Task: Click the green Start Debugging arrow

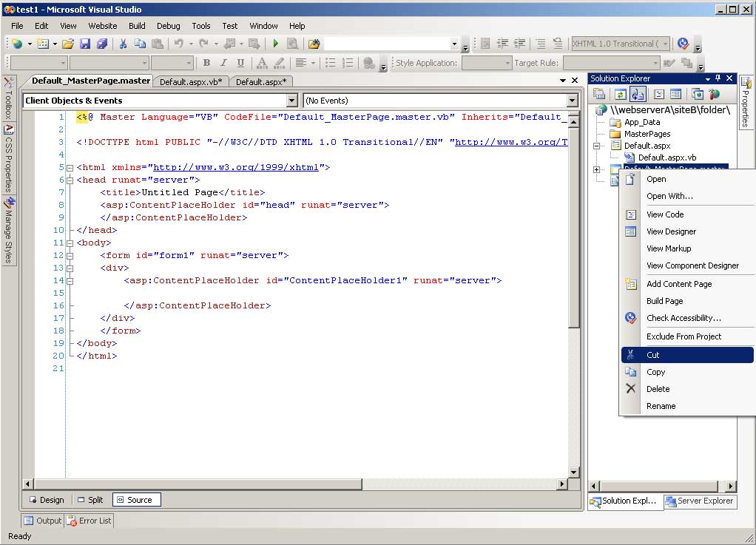Action: [275, 44]
